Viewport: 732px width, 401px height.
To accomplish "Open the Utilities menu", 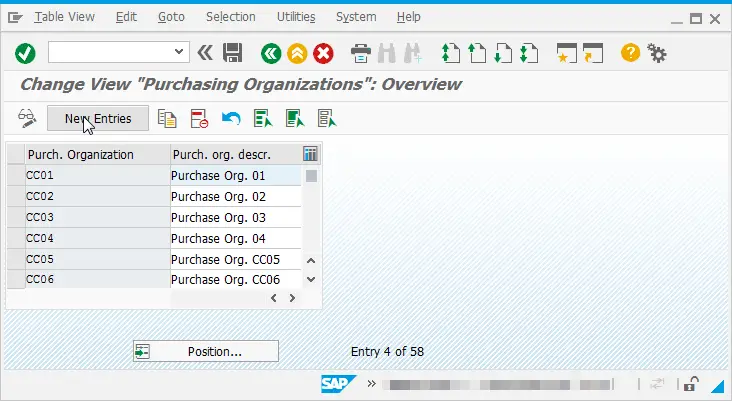I will coord(295,17).
